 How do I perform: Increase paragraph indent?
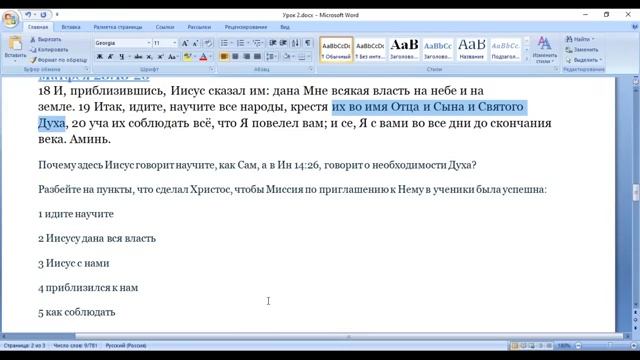click(x=283, y=43)
